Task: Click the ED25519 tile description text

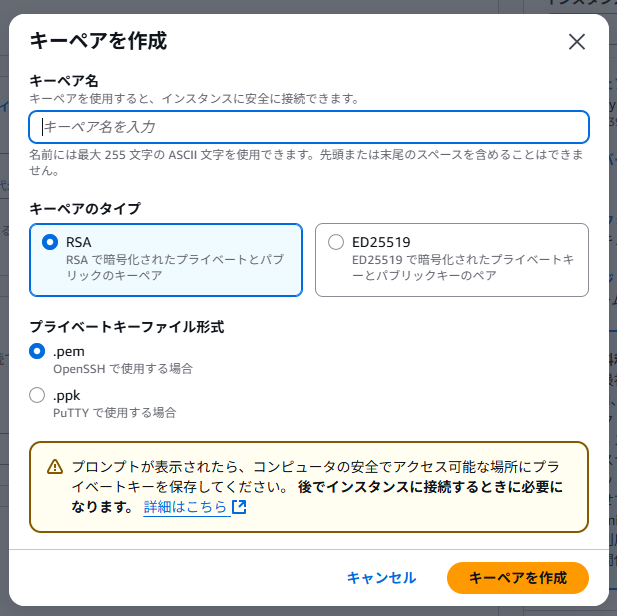Action: pyautogui.click(x=463, y=267)
